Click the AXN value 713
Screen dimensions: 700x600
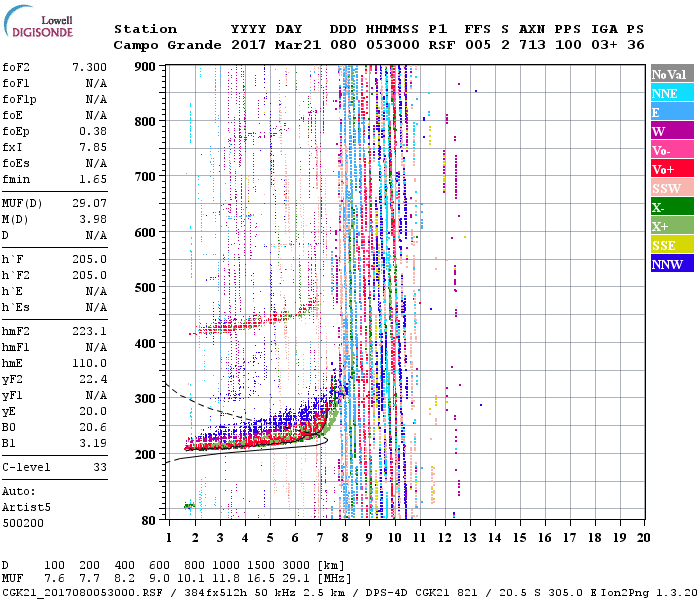click(x=532, y=45)
